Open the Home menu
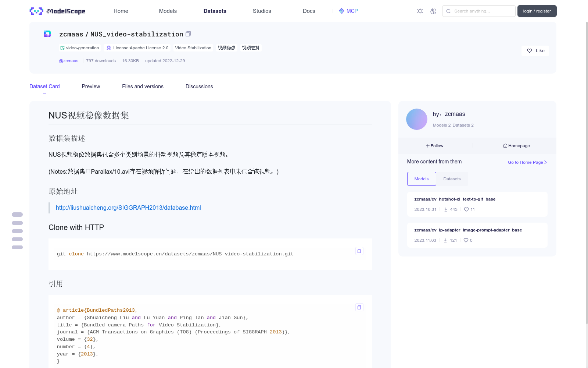The height and width of the screenshot is (368, 588). coord(121,11)
